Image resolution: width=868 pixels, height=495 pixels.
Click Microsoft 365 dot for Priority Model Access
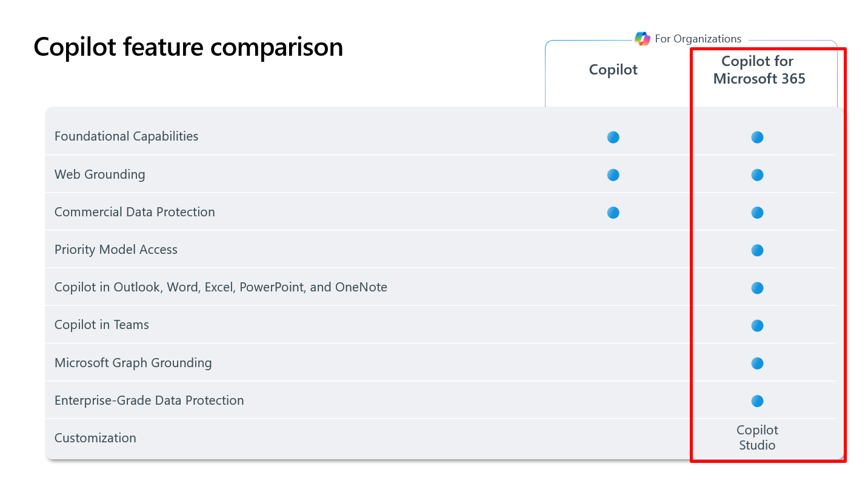[757, 250]
